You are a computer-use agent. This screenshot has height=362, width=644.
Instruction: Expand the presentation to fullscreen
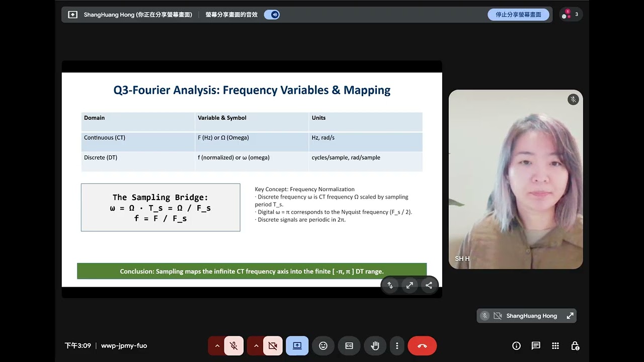point(410,285)
